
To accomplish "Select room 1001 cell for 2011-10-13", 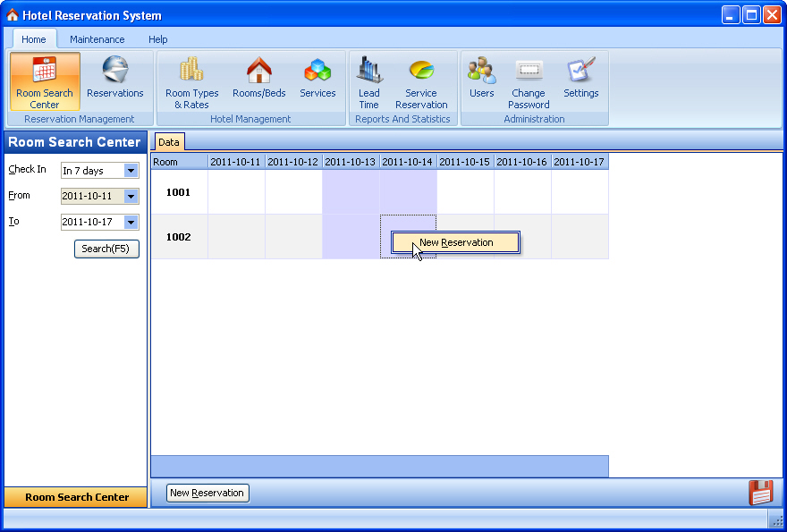I will pyautogui.click(x=351, y=192).
